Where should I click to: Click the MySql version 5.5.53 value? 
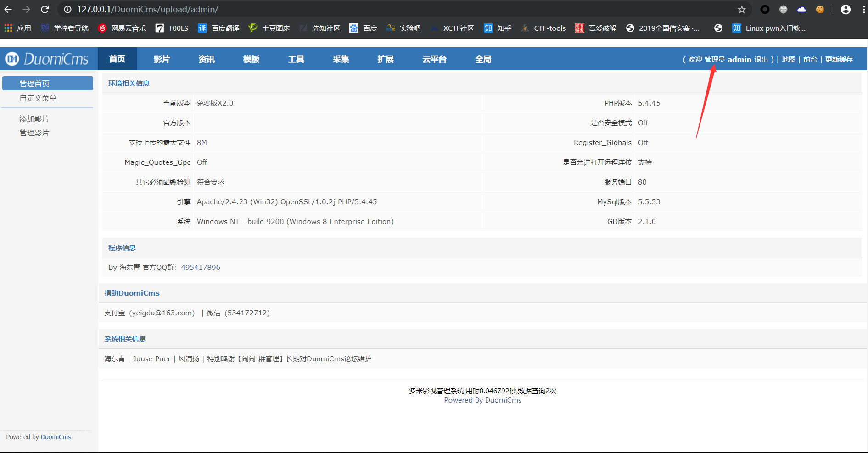point(649,202)
